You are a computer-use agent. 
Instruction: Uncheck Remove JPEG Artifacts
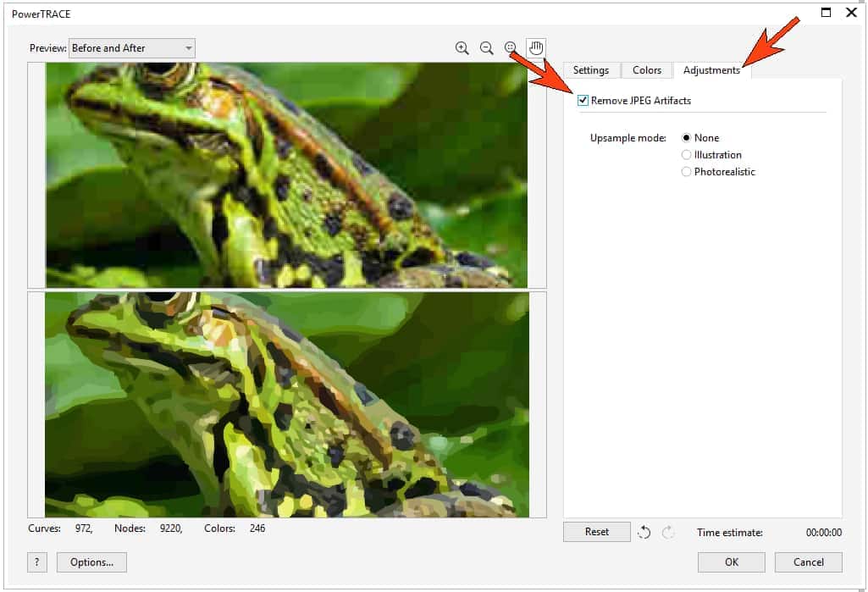(583, 100)
